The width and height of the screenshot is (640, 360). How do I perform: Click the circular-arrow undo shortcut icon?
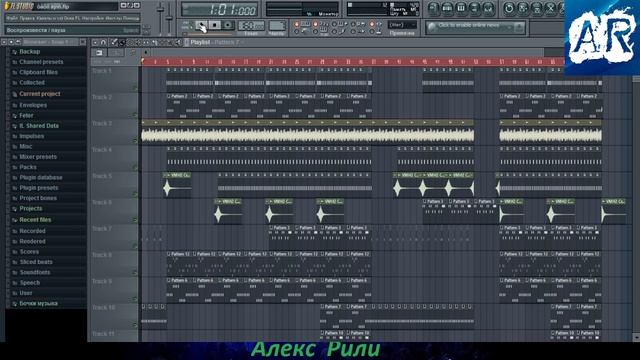pyautogui.click(x=509, y=8)
